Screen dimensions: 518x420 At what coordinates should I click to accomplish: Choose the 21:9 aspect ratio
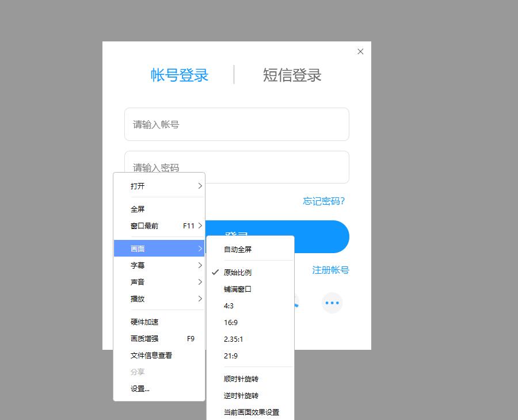click(x=230, y=356)
